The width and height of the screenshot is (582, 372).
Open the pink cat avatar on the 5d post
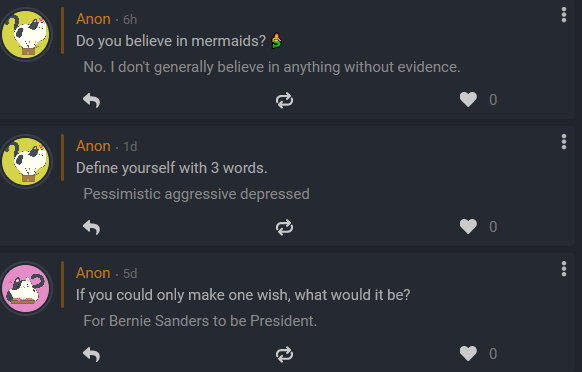(x=26, y=288)
